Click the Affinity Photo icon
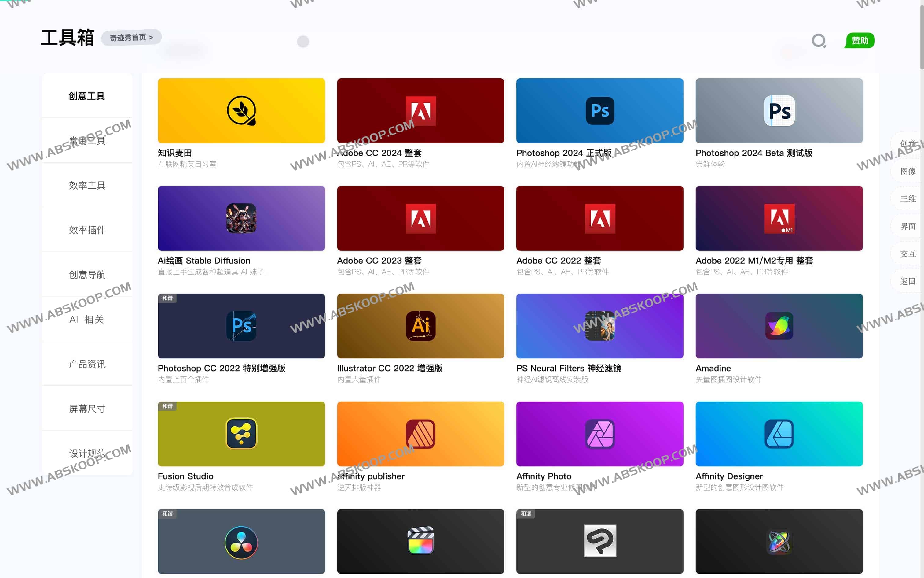This screenshot has width=924, height=578. coord(600,434)
